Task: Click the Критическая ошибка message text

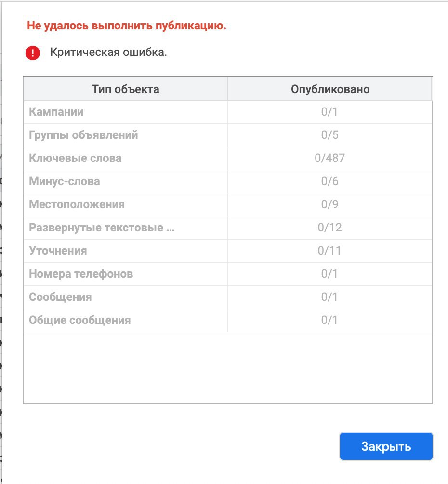Action: [x=108, y=52]
